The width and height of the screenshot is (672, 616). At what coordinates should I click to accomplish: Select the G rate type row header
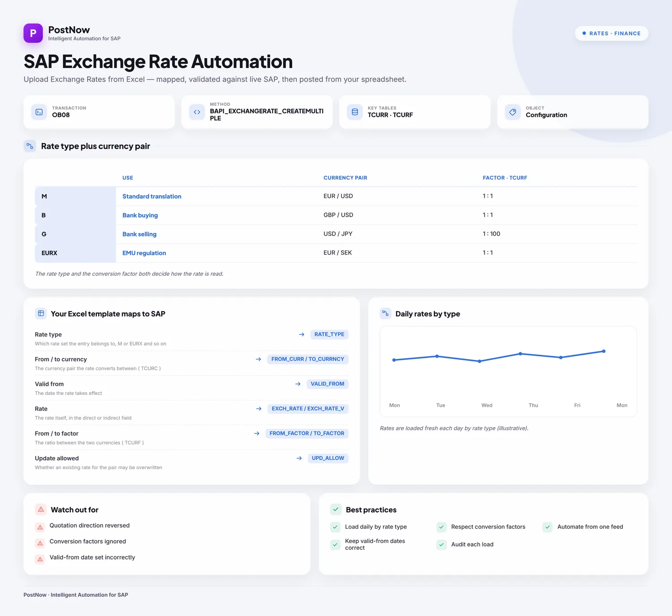(x=75, y=234)
